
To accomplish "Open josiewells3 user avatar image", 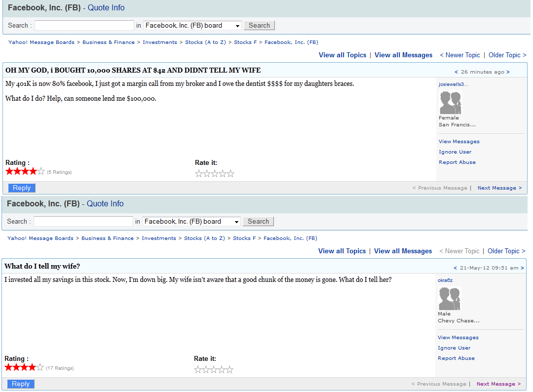I will point(451,103).
